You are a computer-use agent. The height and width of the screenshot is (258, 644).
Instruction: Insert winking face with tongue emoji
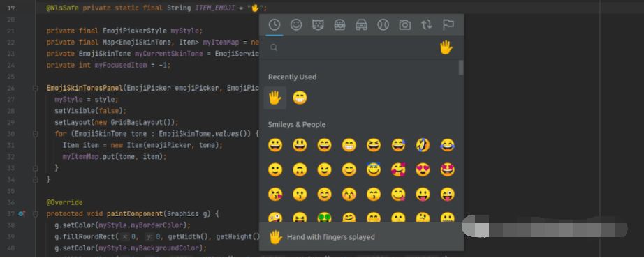[448, 195]
